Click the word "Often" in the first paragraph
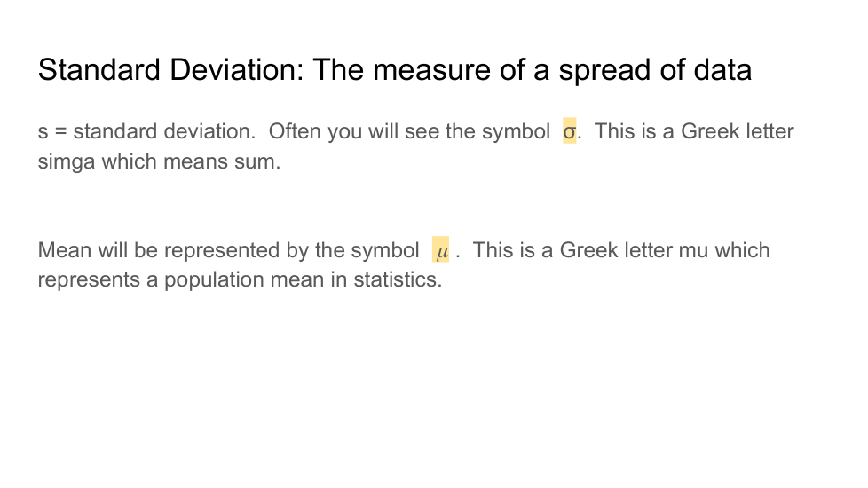The width and height of the screenshot is (868, 488). (295, 132)
